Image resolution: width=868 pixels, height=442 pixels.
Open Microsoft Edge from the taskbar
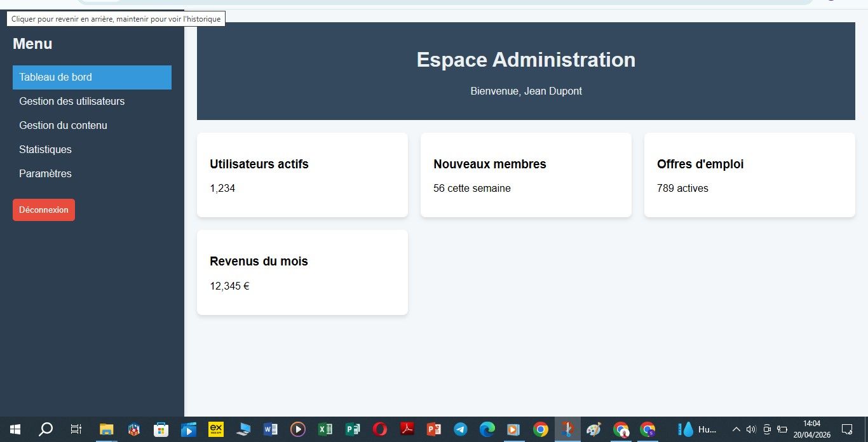point(487,429)
